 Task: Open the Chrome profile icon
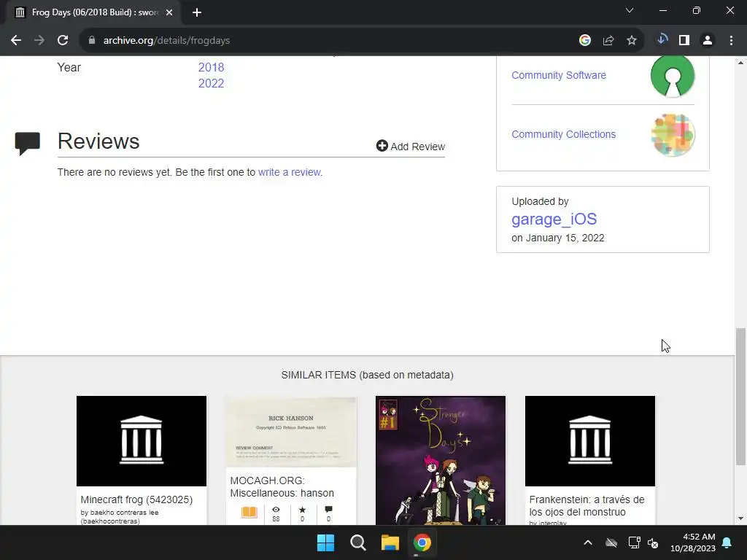pos(708,41)
